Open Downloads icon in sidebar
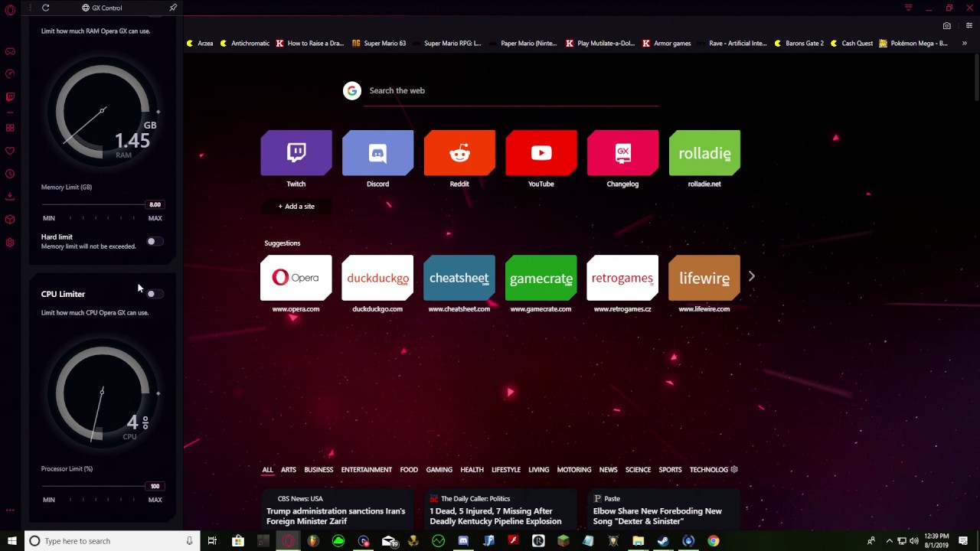Screen dimensions: 980x551 point(10,197)
